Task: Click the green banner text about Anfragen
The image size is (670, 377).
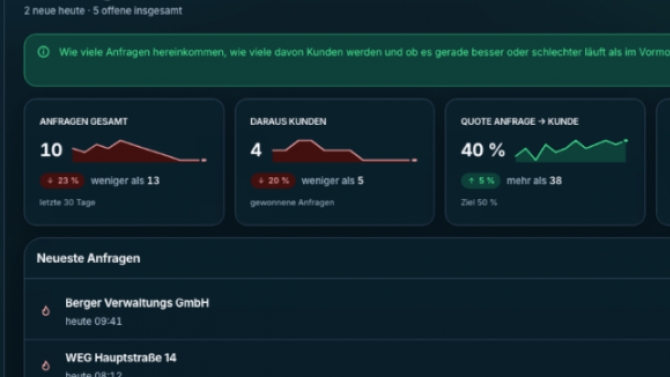Action: [x=364, y=52]
